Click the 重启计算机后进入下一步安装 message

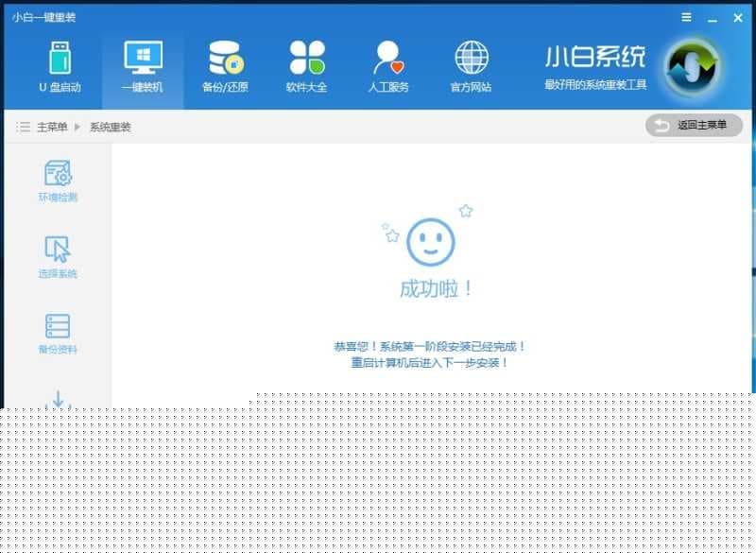click(429, 362)
